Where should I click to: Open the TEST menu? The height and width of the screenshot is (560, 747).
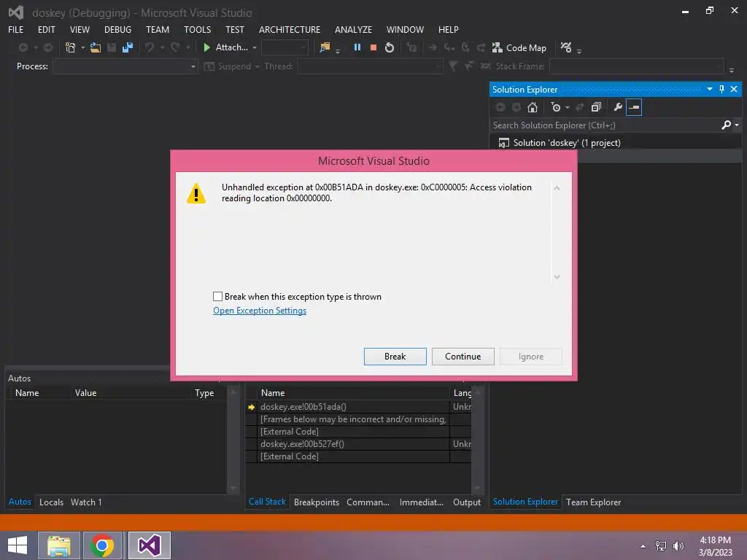(x=235, y=29)
